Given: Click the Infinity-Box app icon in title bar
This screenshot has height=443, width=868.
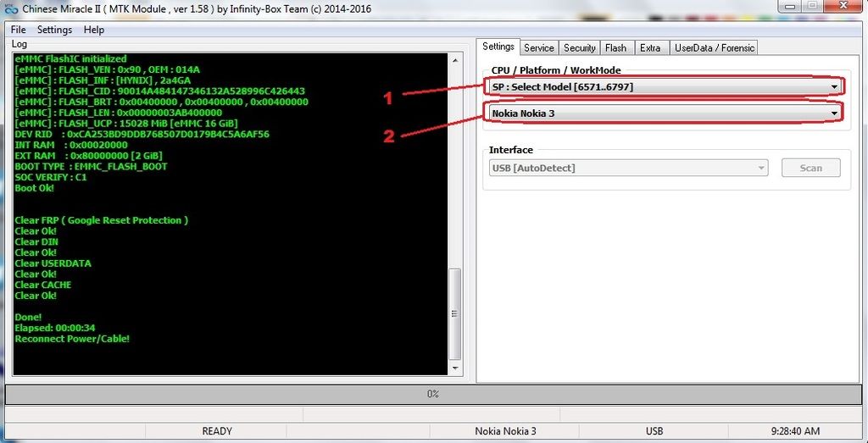Looking at the screenshot, I should click(11, 8).
